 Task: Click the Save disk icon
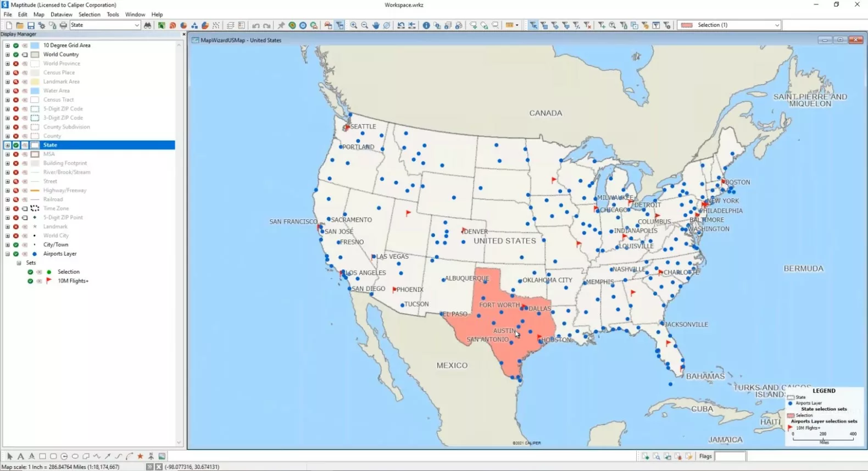point(31,25)
